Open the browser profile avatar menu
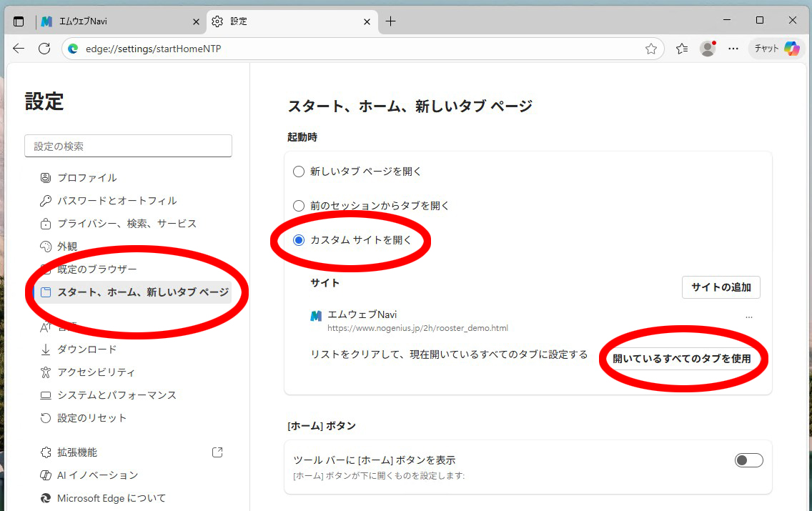Viewport: 812px width, 511px height. click(707, 48)
